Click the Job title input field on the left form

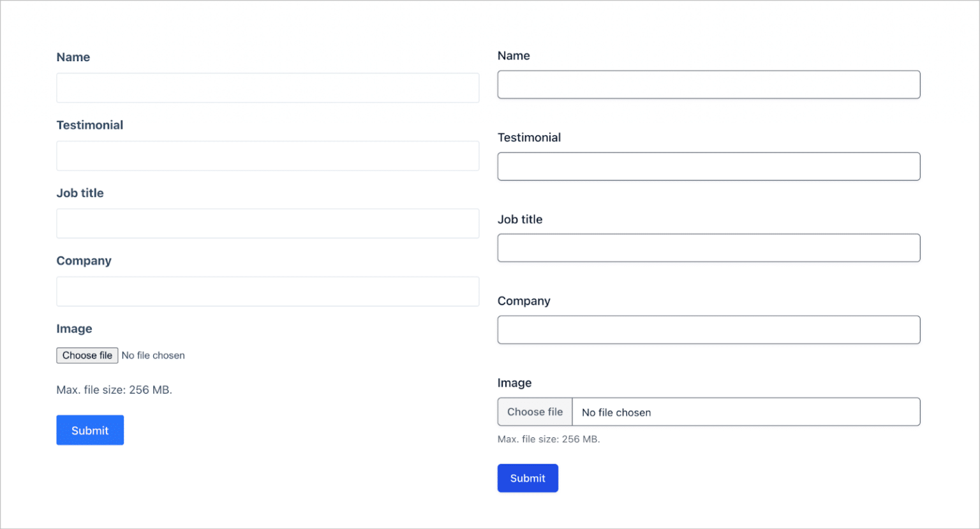[267, 223]
